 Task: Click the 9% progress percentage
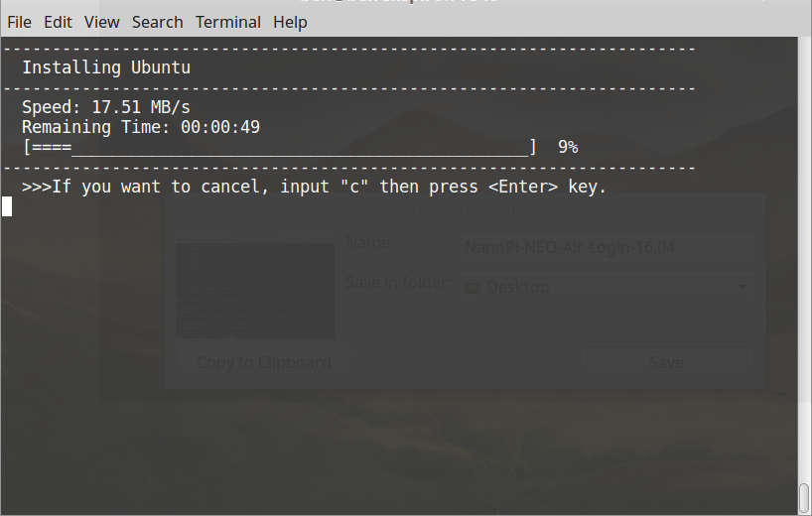(x=568, y=147)
